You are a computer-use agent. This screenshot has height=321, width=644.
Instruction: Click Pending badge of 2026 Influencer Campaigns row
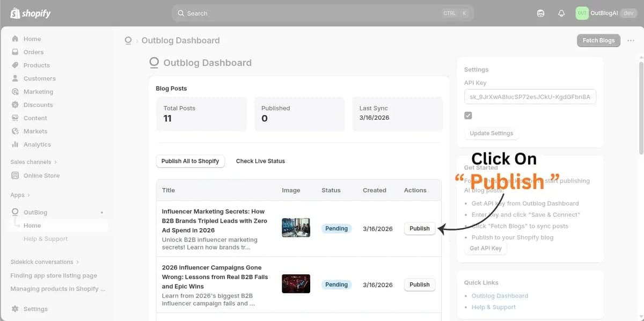click(336, 284)
